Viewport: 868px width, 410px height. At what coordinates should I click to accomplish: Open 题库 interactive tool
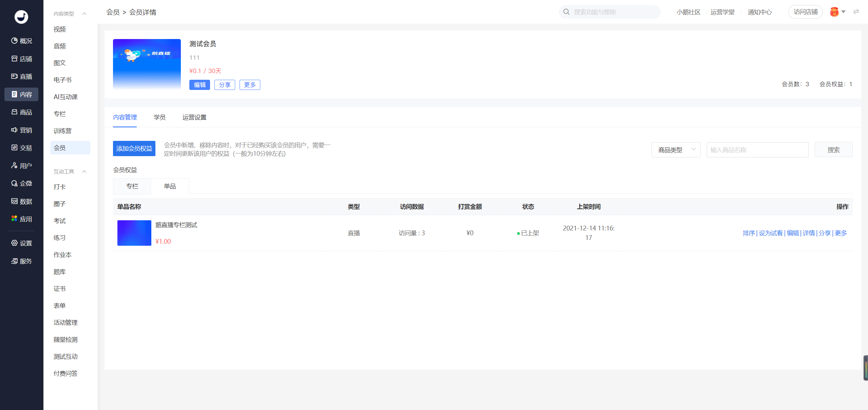[x=60, y=272]
